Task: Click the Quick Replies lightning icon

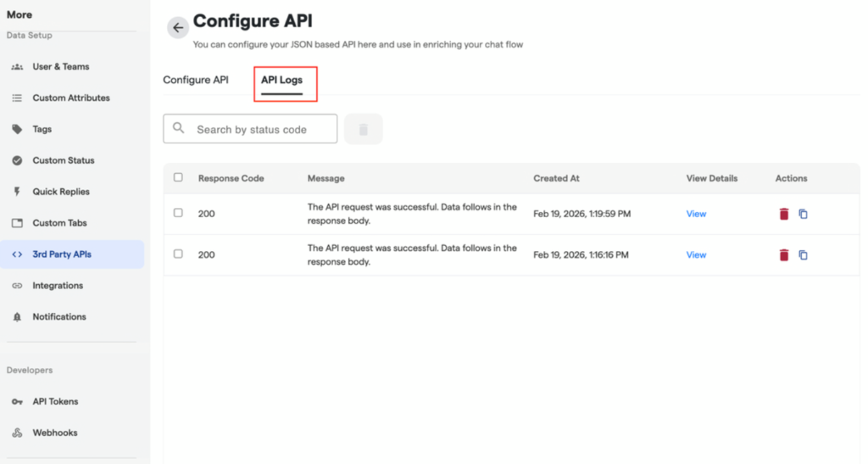Action: [17, 192]
